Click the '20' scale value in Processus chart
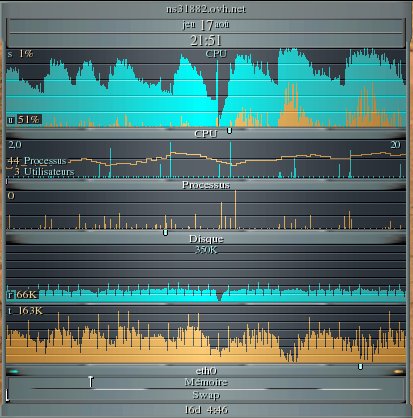This screenshot has height=418, width=413. 395,145
